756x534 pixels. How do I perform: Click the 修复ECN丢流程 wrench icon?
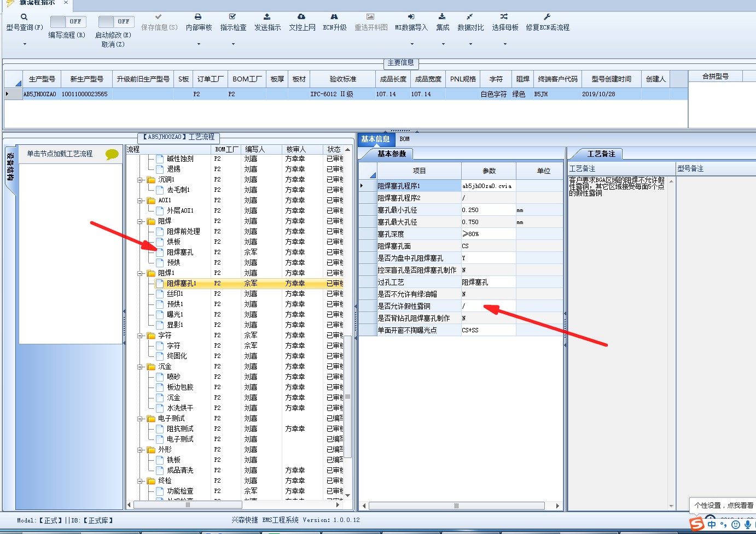pyautogui.click(x=547, y=17)
